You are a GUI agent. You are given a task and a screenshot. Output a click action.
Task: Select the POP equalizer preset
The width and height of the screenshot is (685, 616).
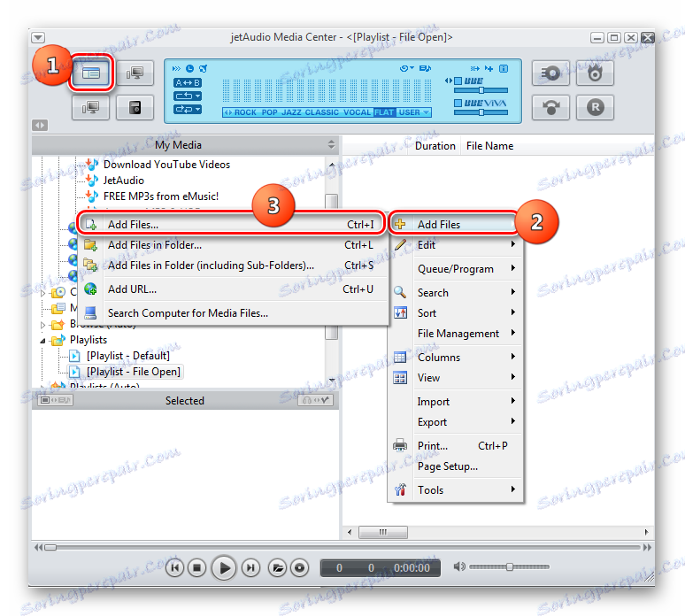[270, 112]
